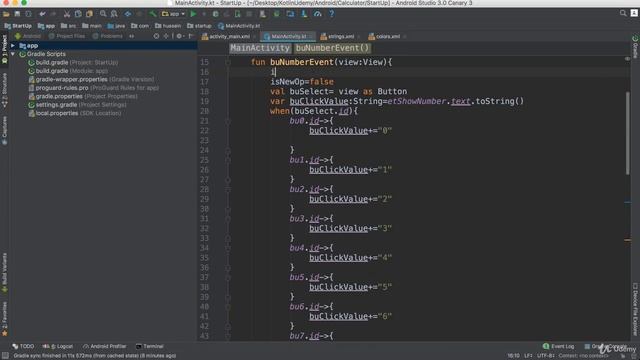640x360 pixels.
Task: Switch to colors.xml editor tab
Action: pos(387,36)
